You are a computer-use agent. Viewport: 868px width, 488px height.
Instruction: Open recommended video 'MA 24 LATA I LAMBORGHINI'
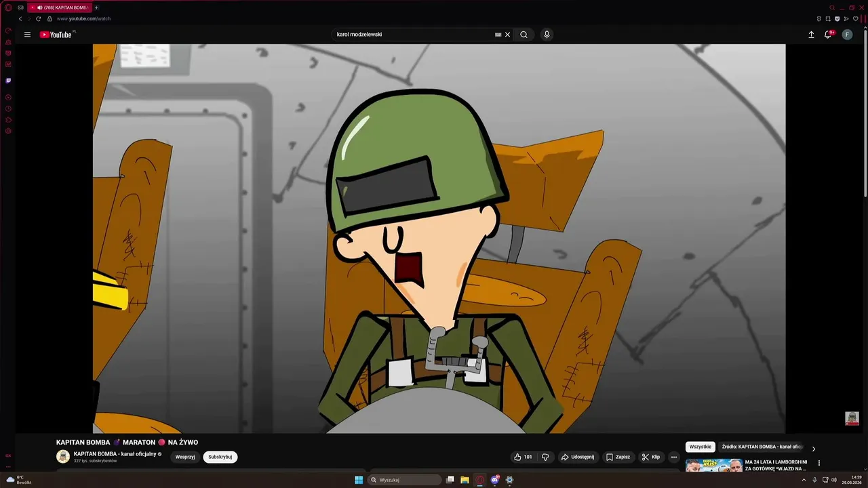click(776, 465)
